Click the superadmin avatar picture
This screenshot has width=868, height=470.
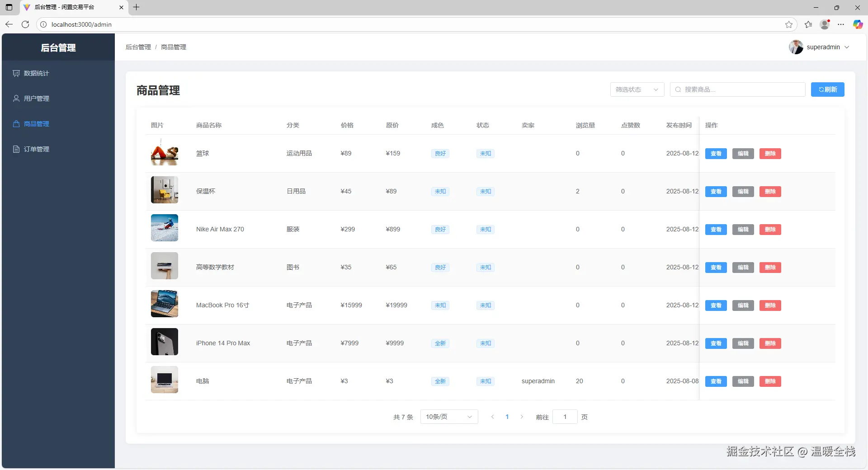pos(796,47)
